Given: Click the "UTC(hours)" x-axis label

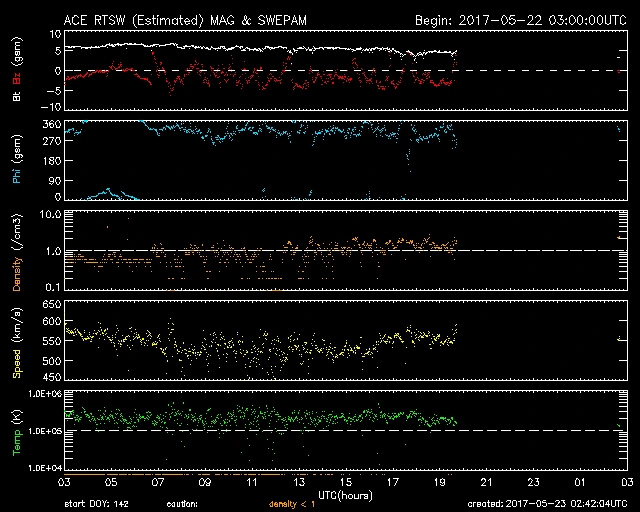Looking at the screenshot, I should pyautogui.click(x=345, y=496).
